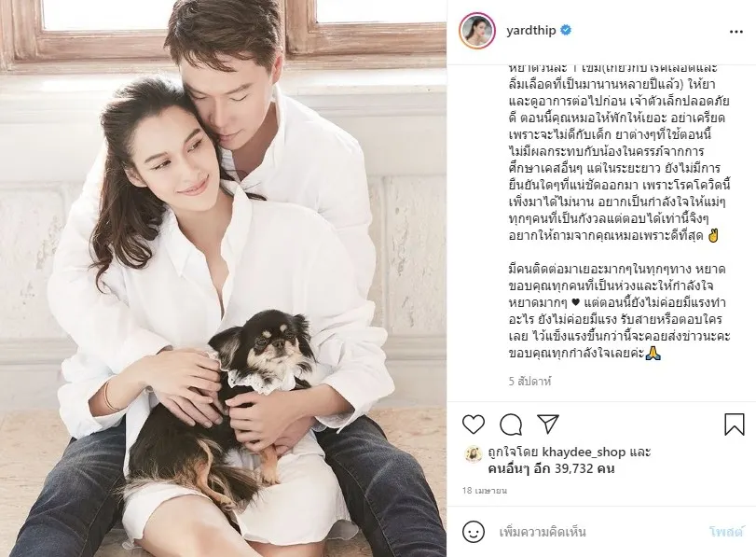Click the 5 weeks timestamp under caption

pyautogui.click(x=529, y=382)
